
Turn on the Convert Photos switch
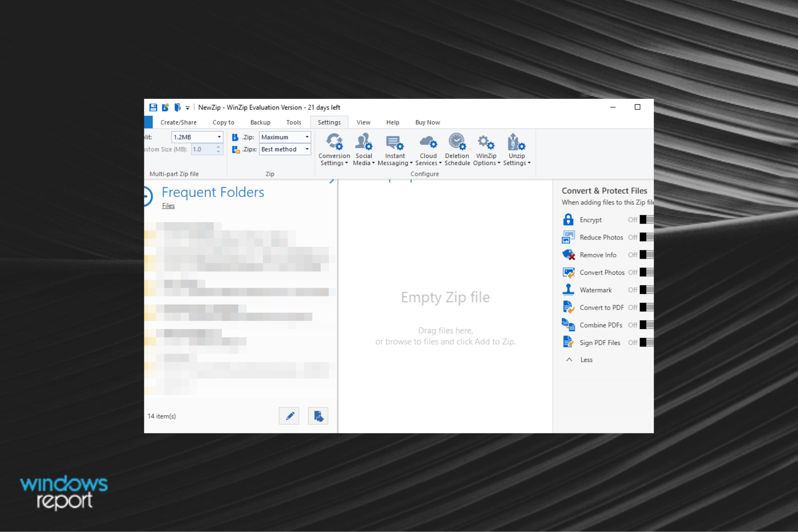pyautogui.click(x=646, y=272)
